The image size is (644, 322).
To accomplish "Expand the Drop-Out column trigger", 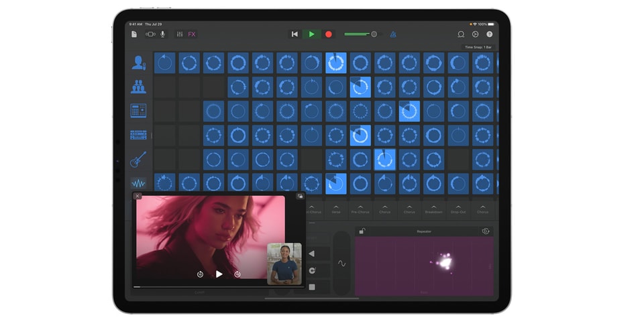I will [458, 209].
